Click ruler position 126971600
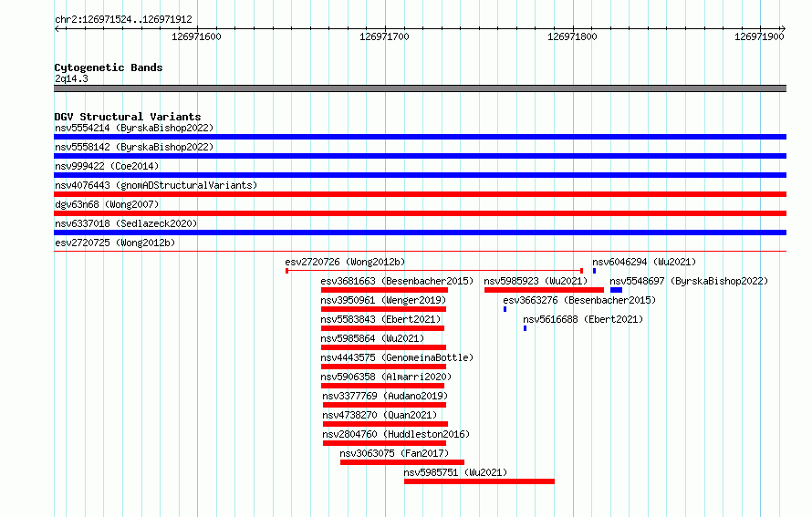The height and width of the screenshot is (517, 812). (x=196, y=36)
